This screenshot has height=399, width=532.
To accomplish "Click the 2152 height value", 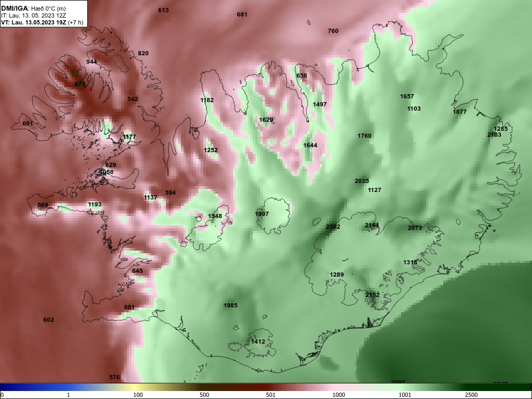I will (x=372, y=295).
